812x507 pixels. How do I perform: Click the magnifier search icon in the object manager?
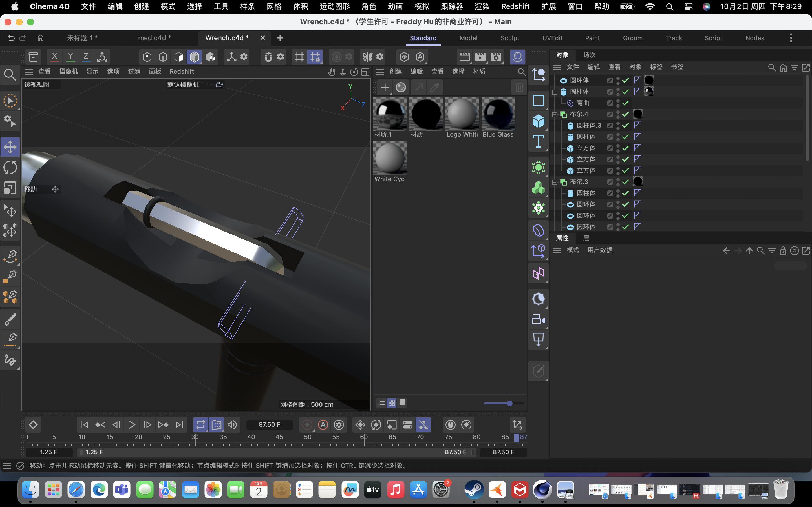point(771,67)
